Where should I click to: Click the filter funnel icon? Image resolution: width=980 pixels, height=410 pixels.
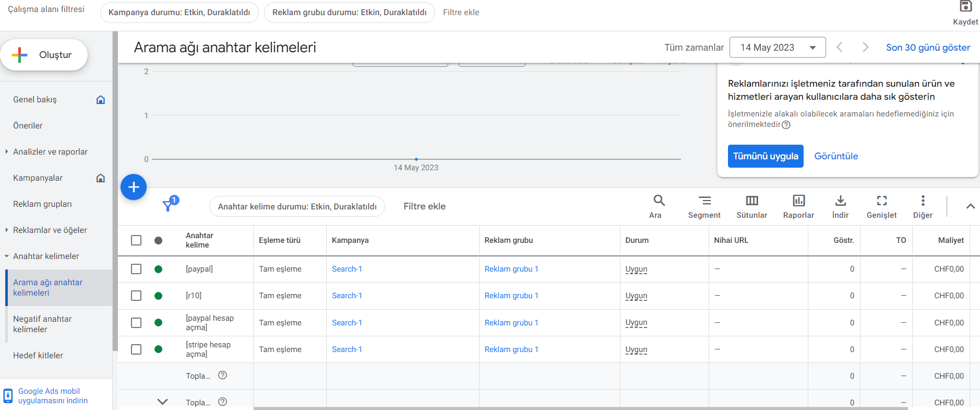[169, 205]
